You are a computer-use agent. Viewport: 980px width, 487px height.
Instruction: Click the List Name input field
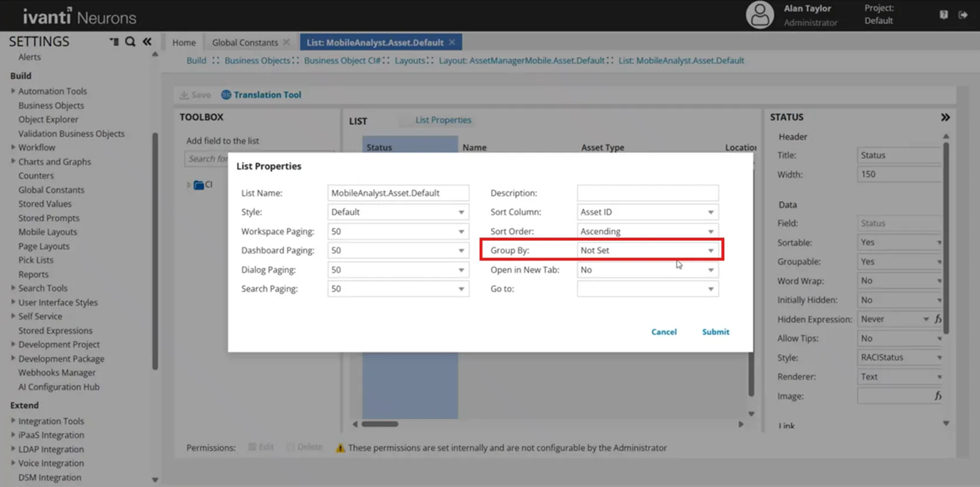pos(398,193)
